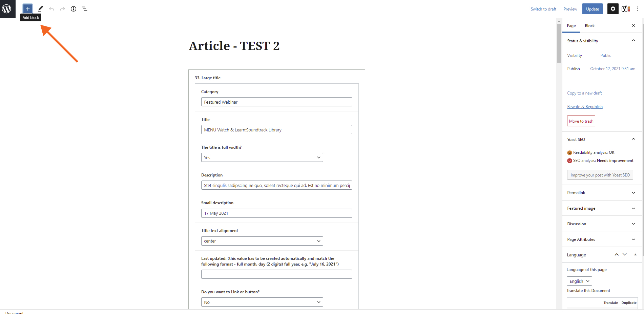Click the WordPress logo icon

click(x=7, y=9)
